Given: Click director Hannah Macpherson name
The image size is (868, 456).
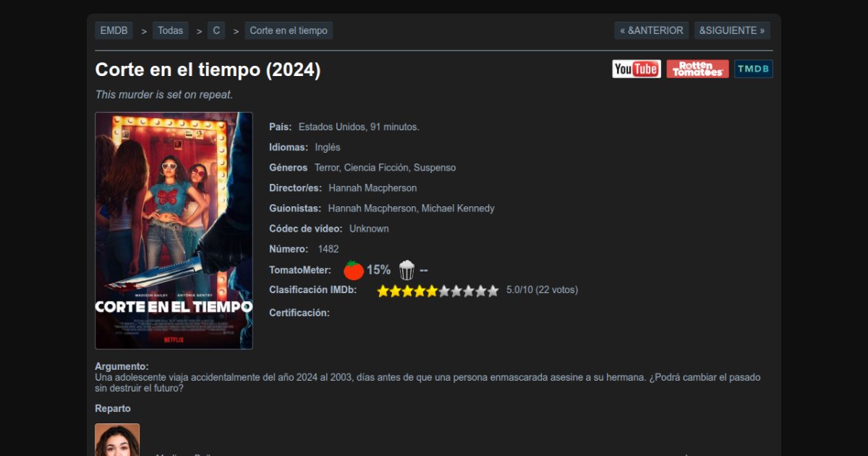Looking at the screenshot, I should [373, 188].
